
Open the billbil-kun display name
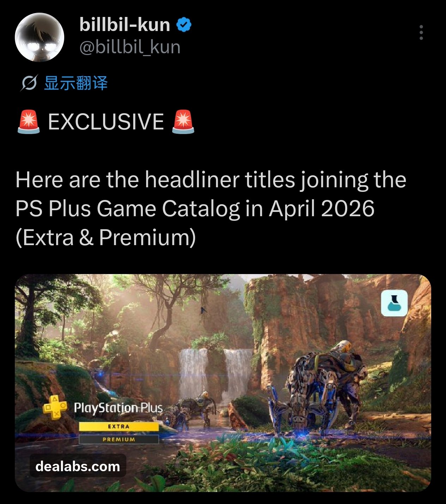click(x=125, y=25)
